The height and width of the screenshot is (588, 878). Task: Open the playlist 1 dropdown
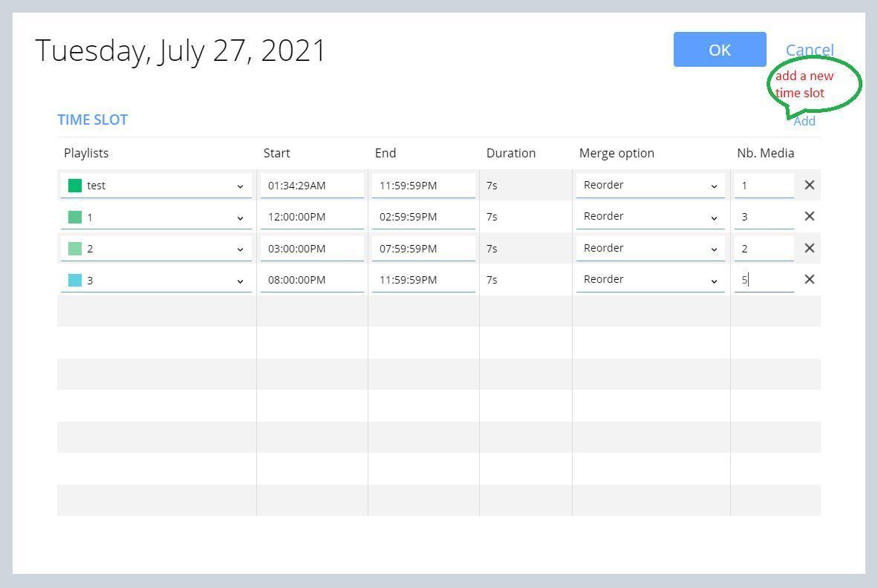tap(156, 217)
